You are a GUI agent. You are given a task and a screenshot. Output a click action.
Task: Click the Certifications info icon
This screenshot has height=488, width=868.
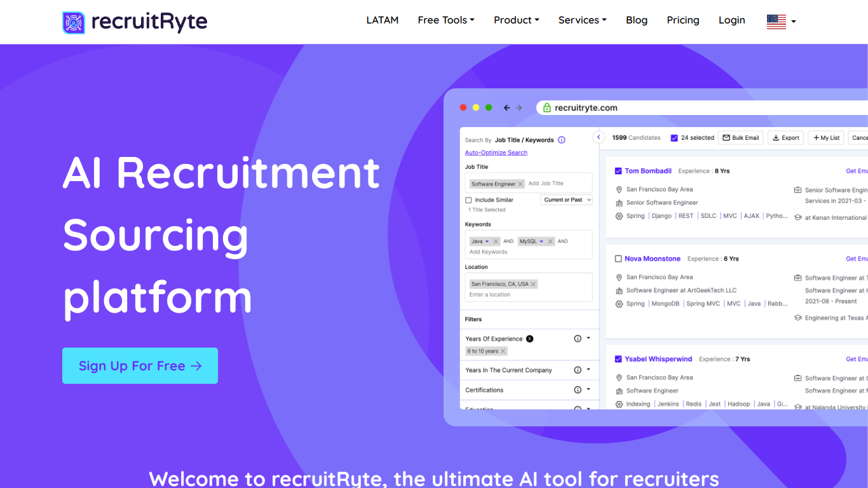[578, 390]
